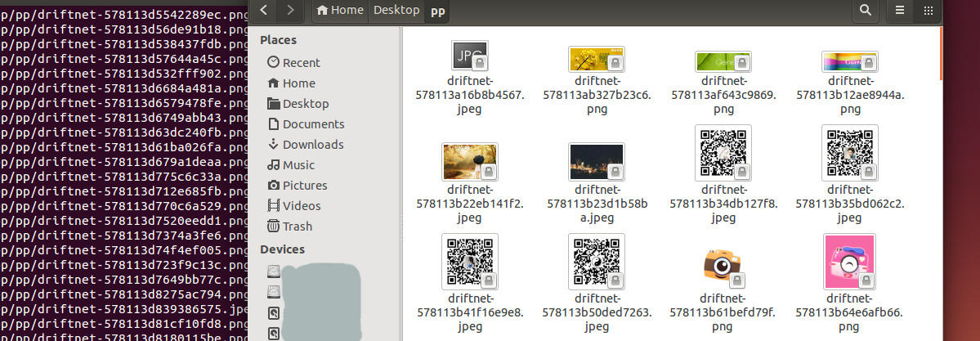Screen dimensions: 980x341
Task: Select QR code thumbnail driftnet-578113b41f16e9e8.jpeg
Action: [x=469, y=262]
